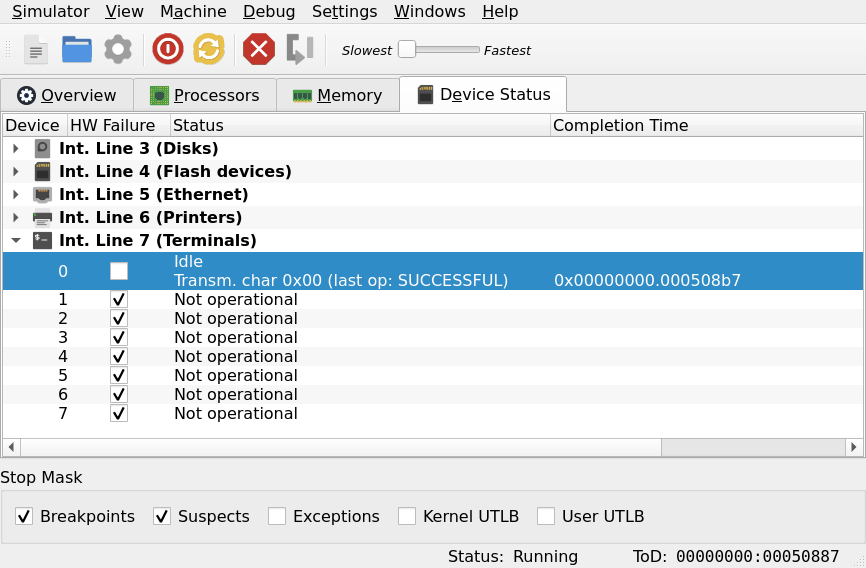The image size is (866, 568).
Task: Disable the Breakpoints stop mask
Action: [x=24, y=516]
